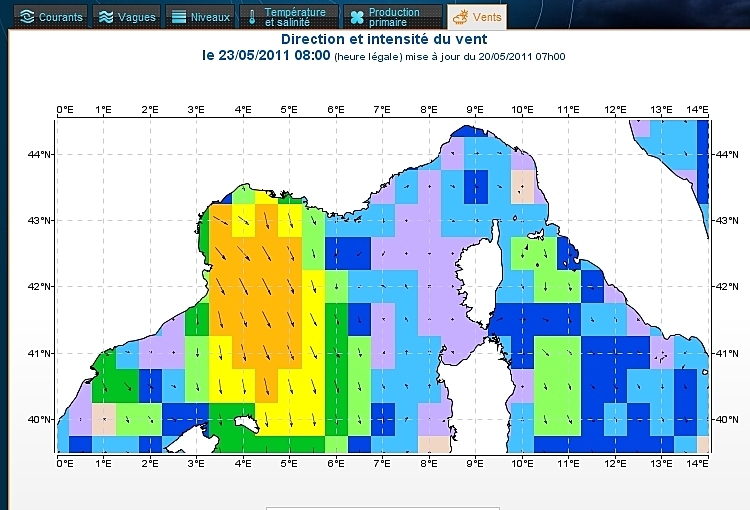Screen dimensions: 750x510
Task: Open Température et salinité tab
Action: [289, 17]
